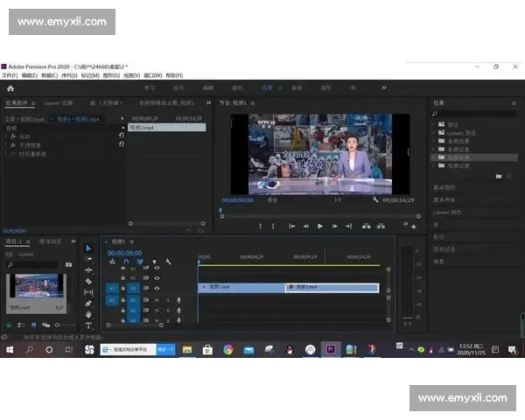This screenshot has width=525, height=420.
Task: Open the 历史记录 panel
Action: click(445, 248)
